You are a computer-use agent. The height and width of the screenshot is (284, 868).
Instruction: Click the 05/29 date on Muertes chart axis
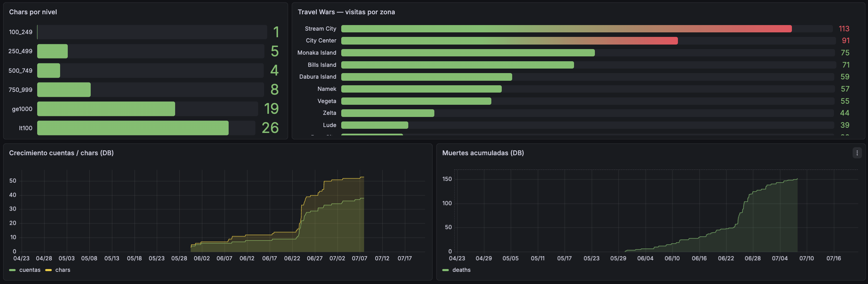click(619, 258)
